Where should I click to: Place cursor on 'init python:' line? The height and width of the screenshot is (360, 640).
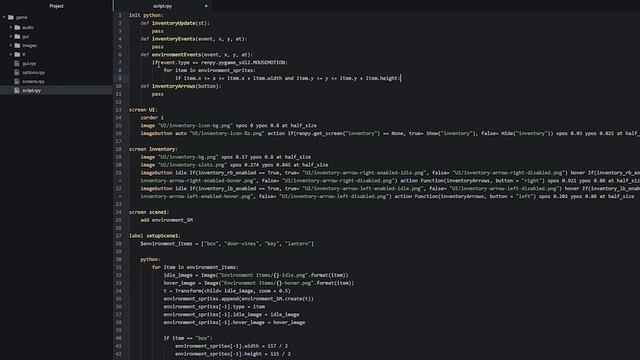tap(146, 15)
